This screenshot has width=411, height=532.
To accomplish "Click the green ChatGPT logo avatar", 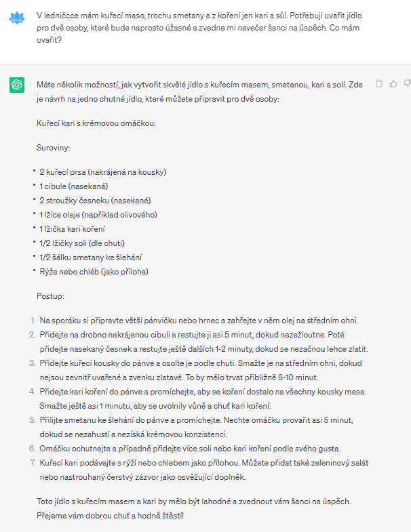I will (x=17, y=85).
